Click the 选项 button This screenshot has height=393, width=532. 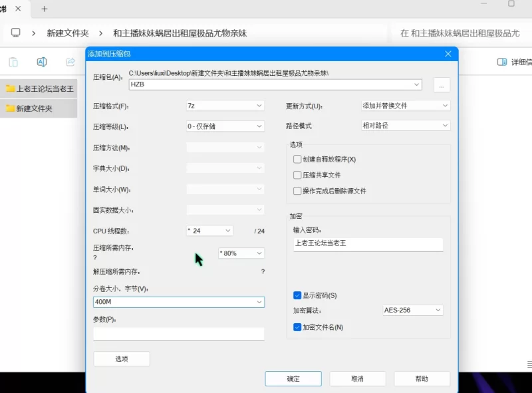(x=122, y=358)
